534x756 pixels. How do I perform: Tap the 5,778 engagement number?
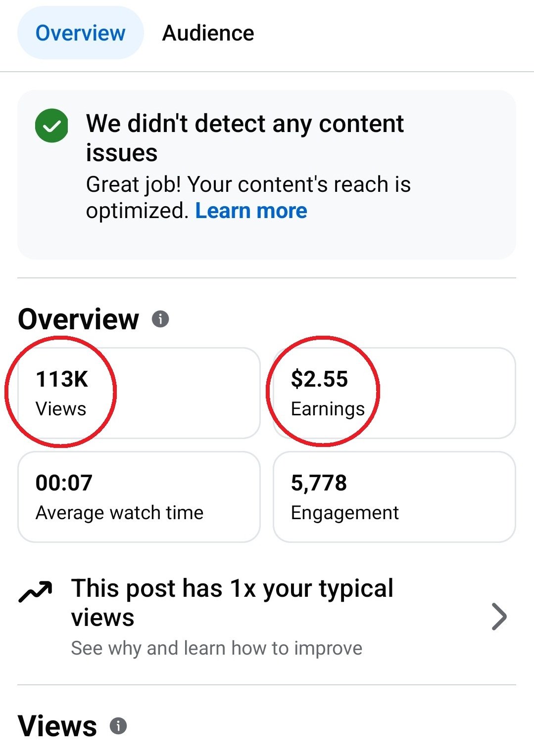[319, 483]
